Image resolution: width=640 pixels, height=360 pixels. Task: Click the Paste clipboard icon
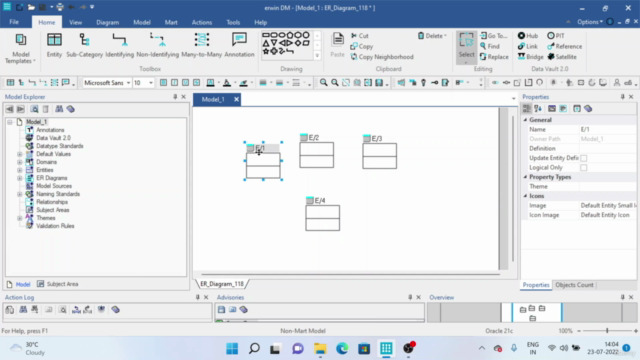[x=338, y=45]
